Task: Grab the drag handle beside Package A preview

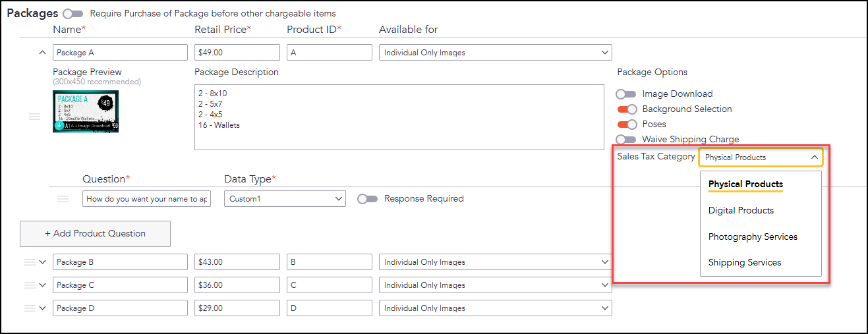Action: pos(34,117)
